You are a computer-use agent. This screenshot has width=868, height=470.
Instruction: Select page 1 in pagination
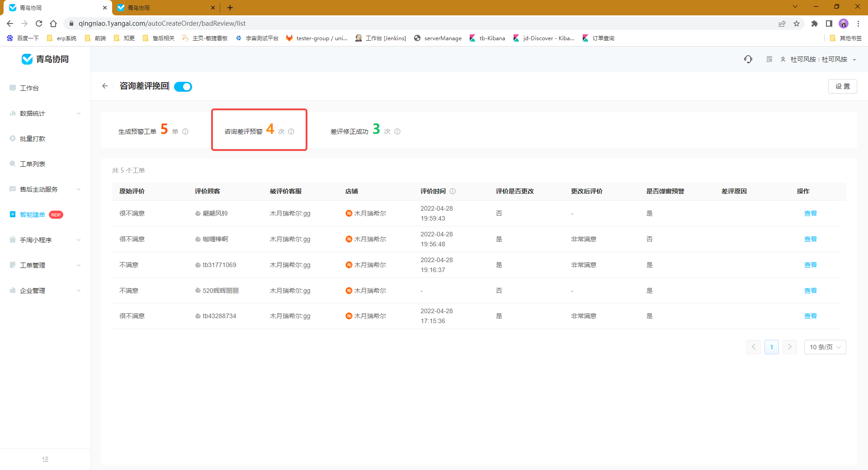click(772, 347)
